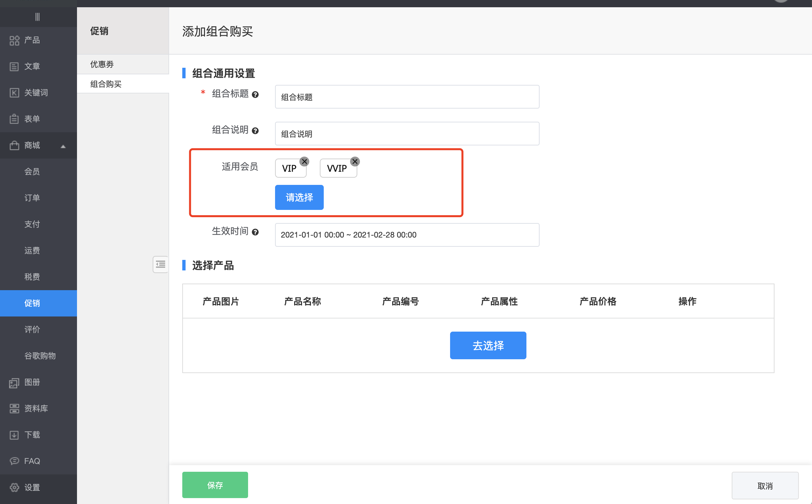The image size is (812, 504).
Task: Click the panel collapse chevron beside 促销 menu
Action: pyautogui.click(x=160, y=264)
